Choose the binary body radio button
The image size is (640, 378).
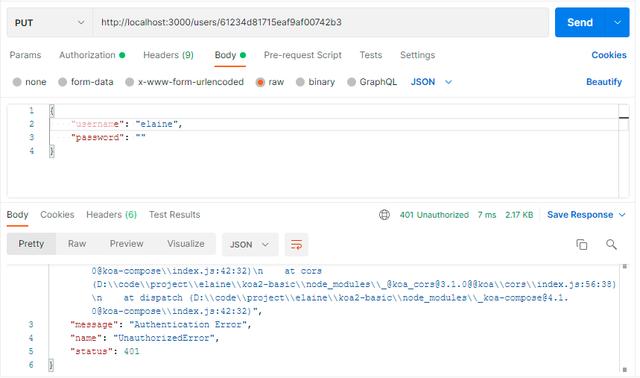point(300,82)
